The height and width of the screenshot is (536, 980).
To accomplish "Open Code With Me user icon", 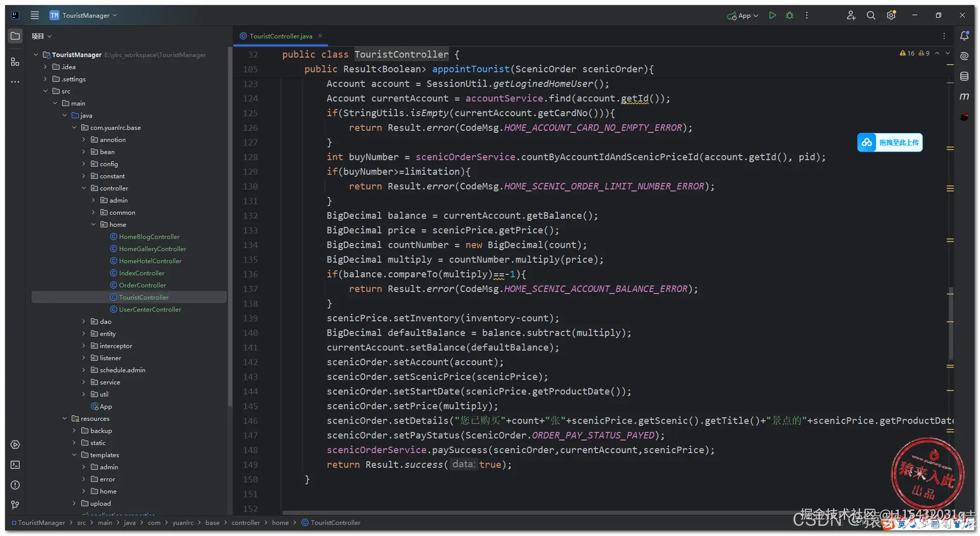I will click(x=851, y=15).
